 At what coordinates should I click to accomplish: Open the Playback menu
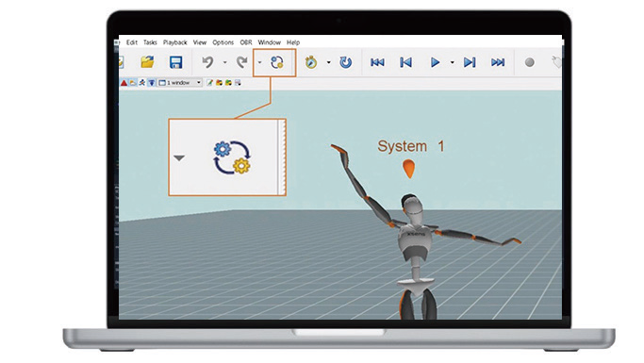175,42
